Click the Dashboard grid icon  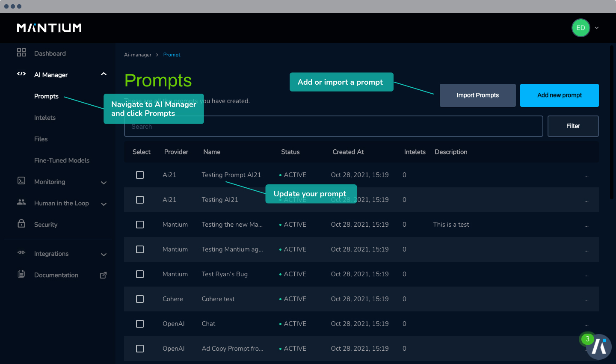(21, 52)
